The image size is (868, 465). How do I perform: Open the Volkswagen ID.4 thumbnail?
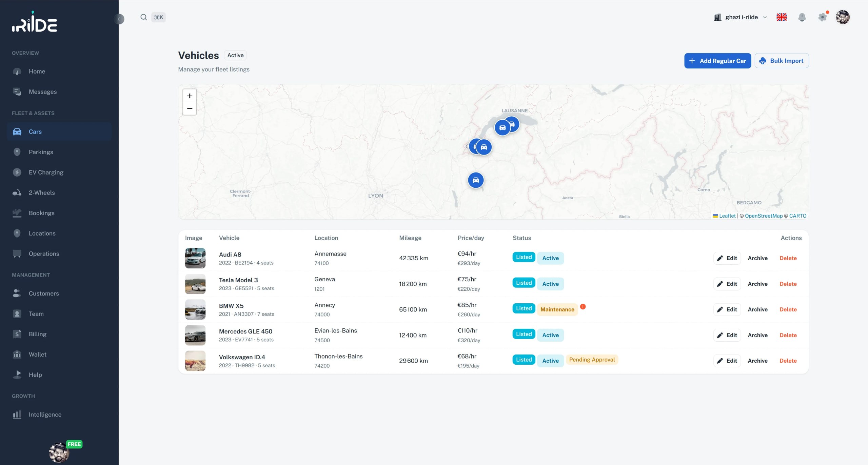pyautogui.click(x=195, y=361)
